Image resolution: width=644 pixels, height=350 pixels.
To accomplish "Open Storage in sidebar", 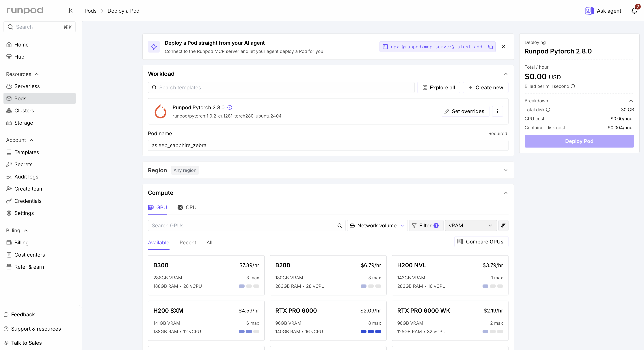I will click(40, 123).
